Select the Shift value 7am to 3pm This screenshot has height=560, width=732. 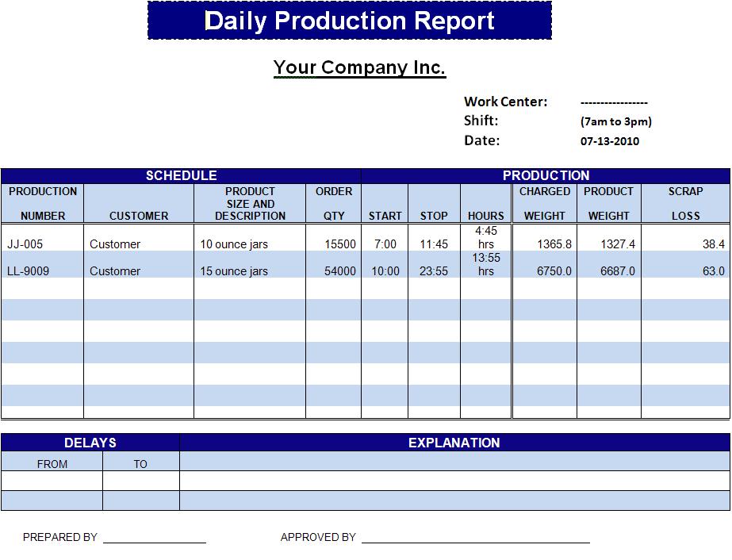pos(615,121)
